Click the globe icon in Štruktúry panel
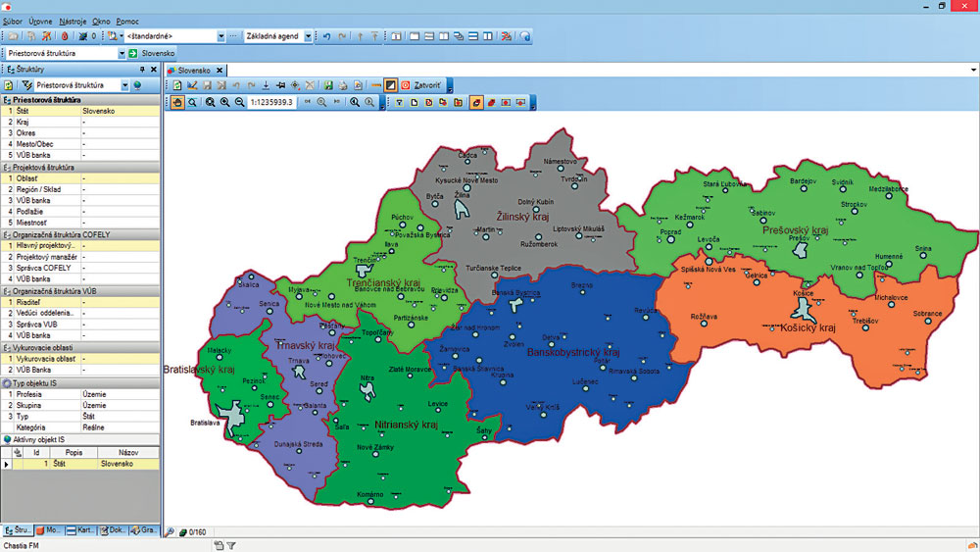The width and height of the screenshot is (980, 552). coord(137,85)
